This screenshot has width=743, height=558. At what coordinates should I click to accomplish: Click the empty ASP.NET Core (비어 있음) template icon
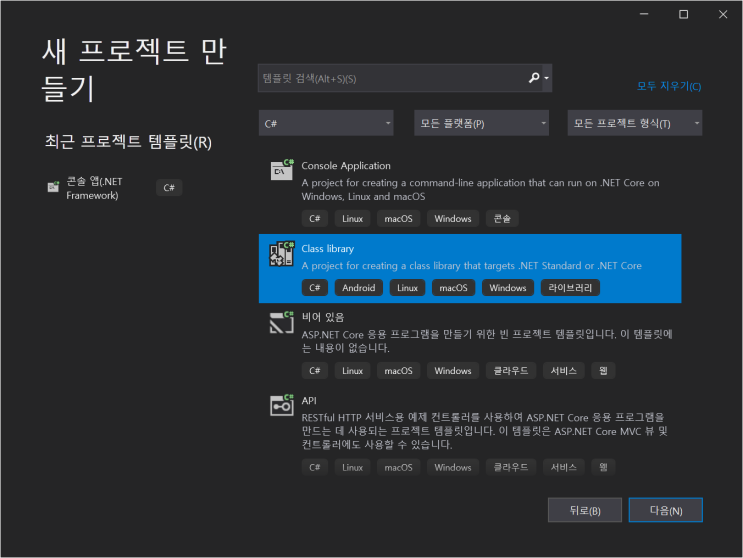coord(282,323)
